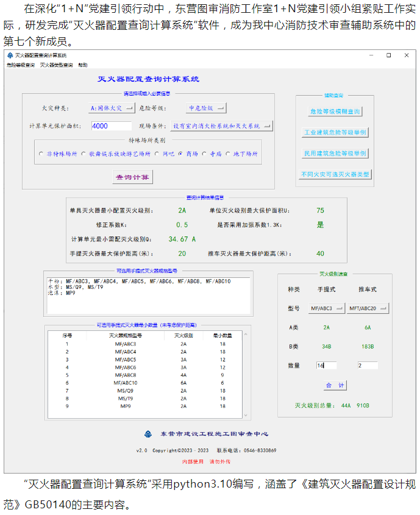Click scroll-down arrow of results table

(246, 415)
